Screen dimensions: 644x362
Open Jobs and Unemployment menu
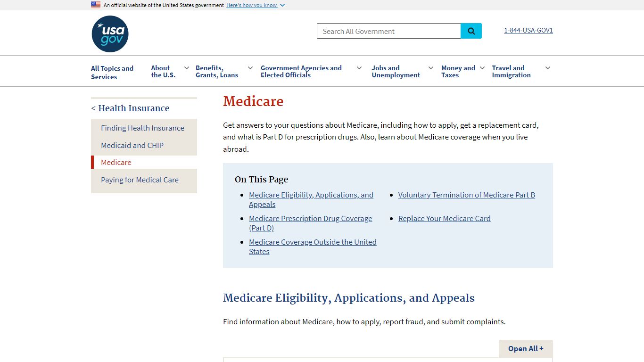point(396,72)
